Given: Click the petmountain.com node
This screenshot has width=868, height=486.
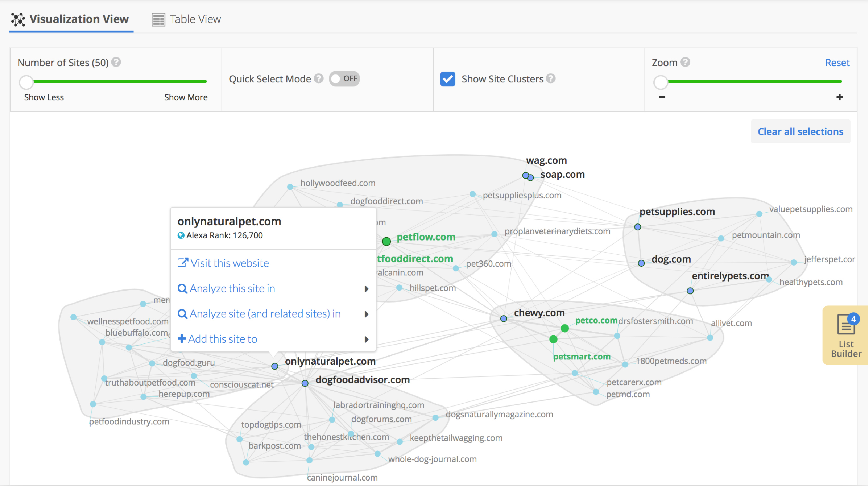Looking at the screenshot, I should pyautogui.click(x=721, y=239).
